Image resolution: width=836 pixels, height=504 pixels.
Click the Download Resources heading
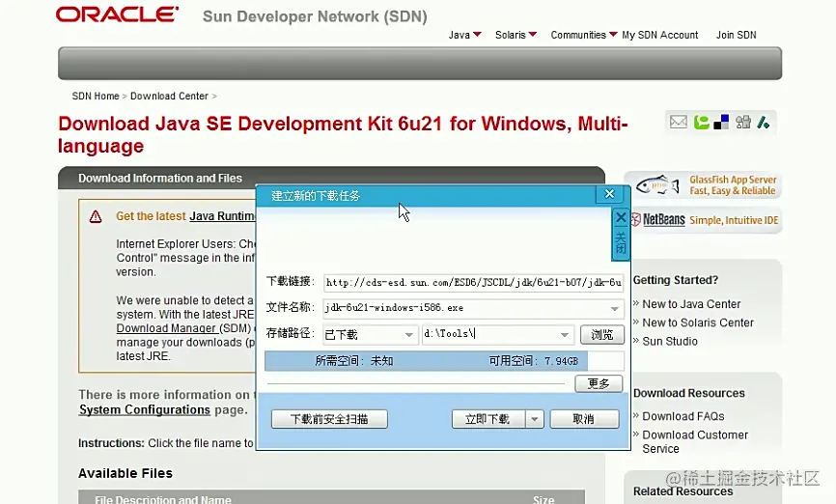point(689,393)
